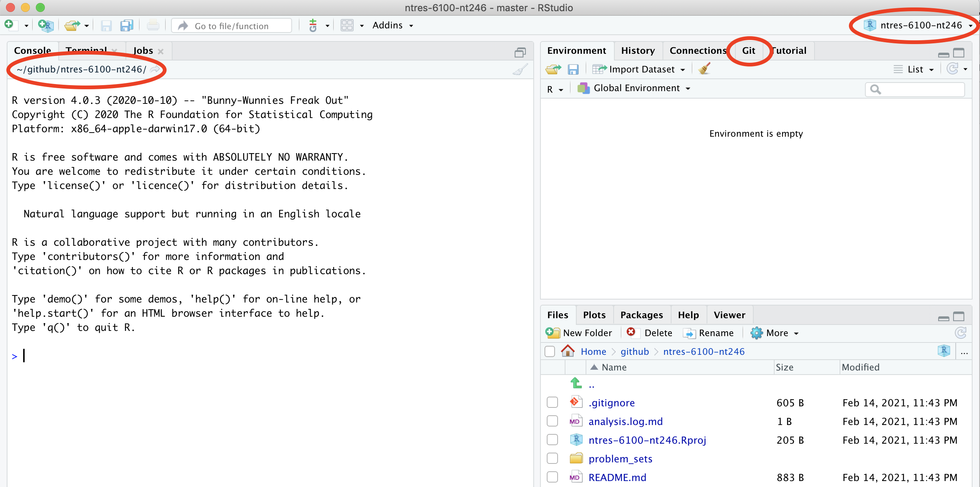Image resolution: width=980 pixels, height=487 pixels.
Task: Minimize the Environment pane
Action: [943, 55]
